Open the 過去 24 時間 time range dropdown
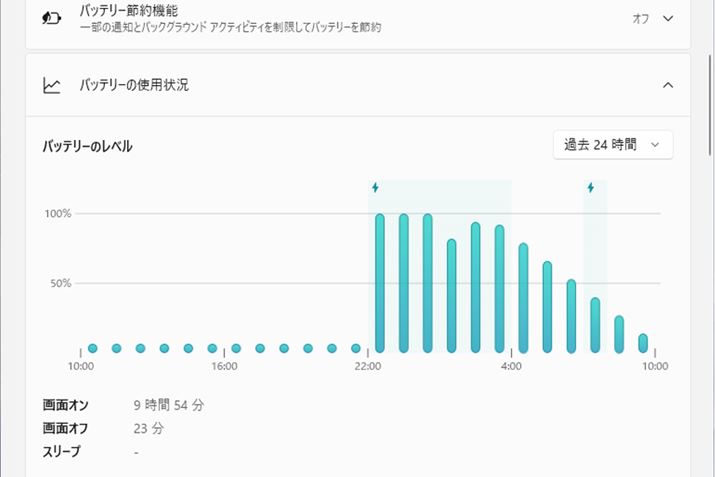Screen dimensions: 715x477 coord(613,145)
